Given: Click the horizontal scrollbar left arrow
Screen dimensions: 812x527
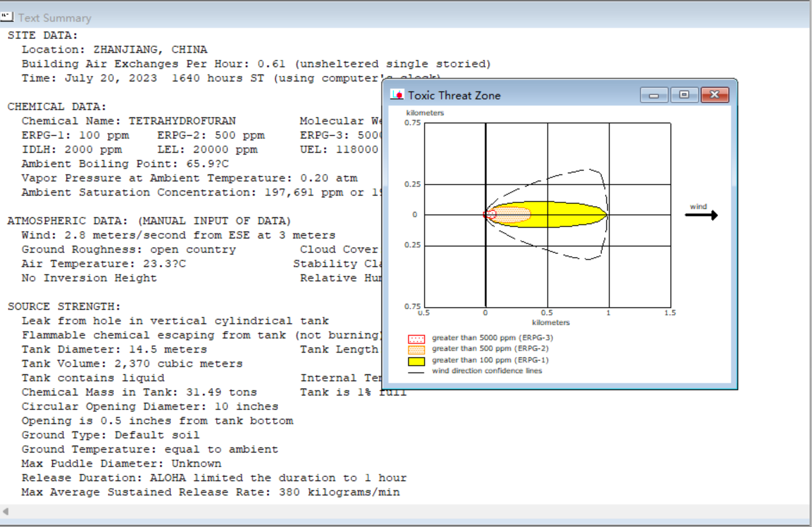Looking at the screenshot, I should [5, 512].
